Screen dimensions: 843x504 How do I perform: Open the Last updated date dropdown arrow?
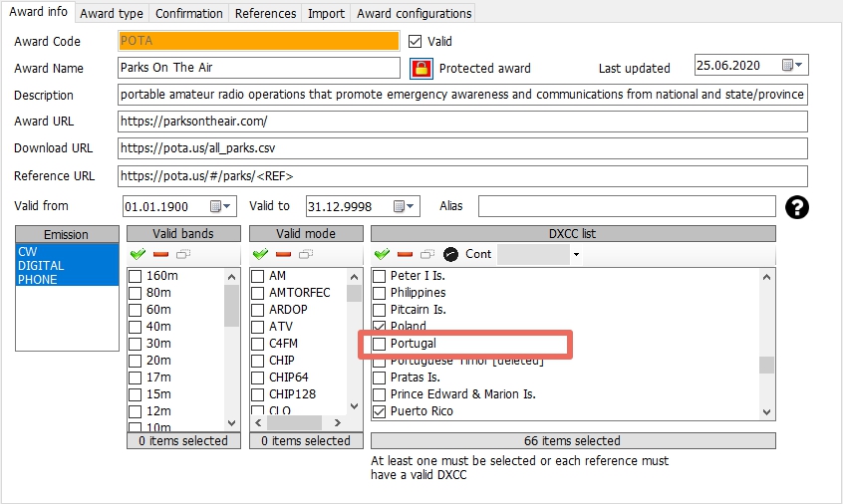point(799,65)
